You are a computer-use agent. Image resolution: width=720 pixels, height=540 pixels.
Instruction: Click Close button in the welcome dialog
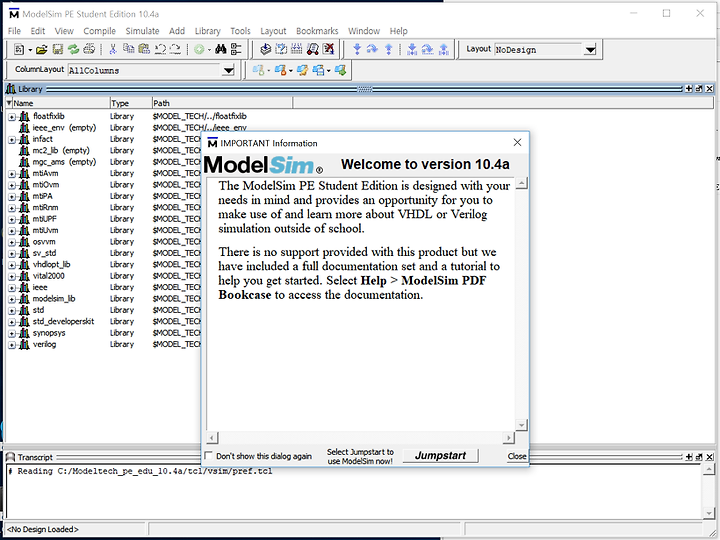click(517, 456)
